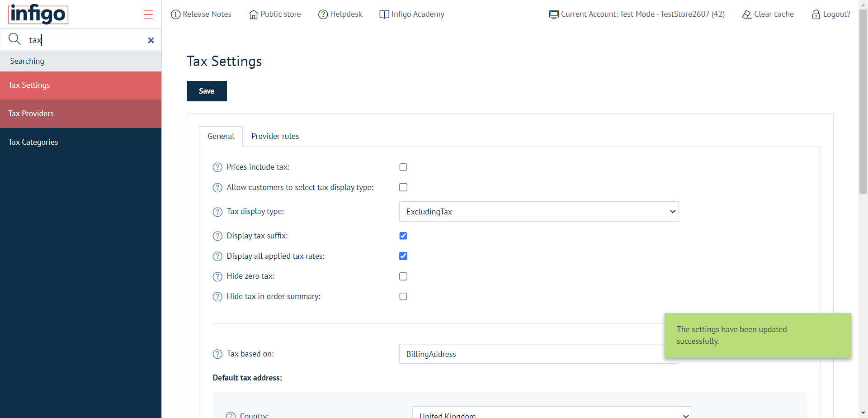Screen dimensions: 868x418
Task: Click the Logout lock icon
Action: point(816,14)
